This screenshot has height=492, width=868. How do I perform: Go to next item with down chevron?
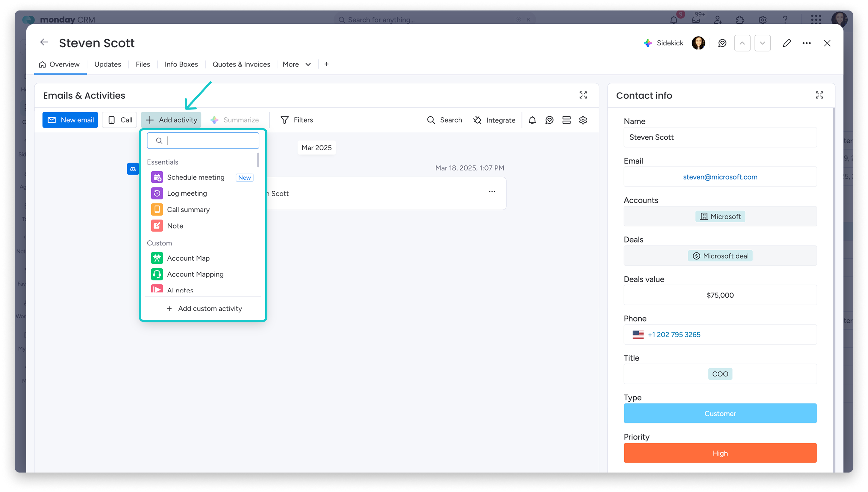[763, 43]
